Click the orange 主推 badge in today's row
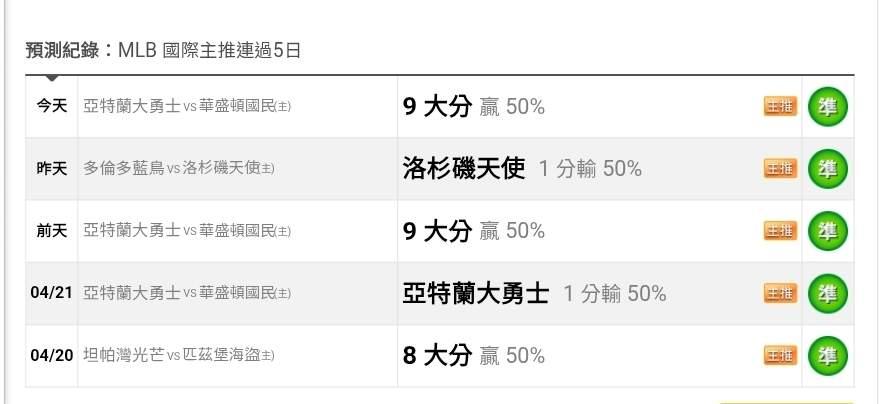Screen dimensions: 879x404 click(780, 106)
